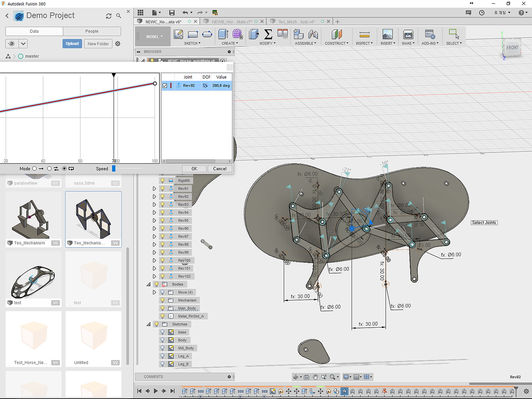The width and height of the screenshot is (532, 399).
Task: Toggle visibility bulb of Metal_PinSlot_A
Action: tap(163, 316)
